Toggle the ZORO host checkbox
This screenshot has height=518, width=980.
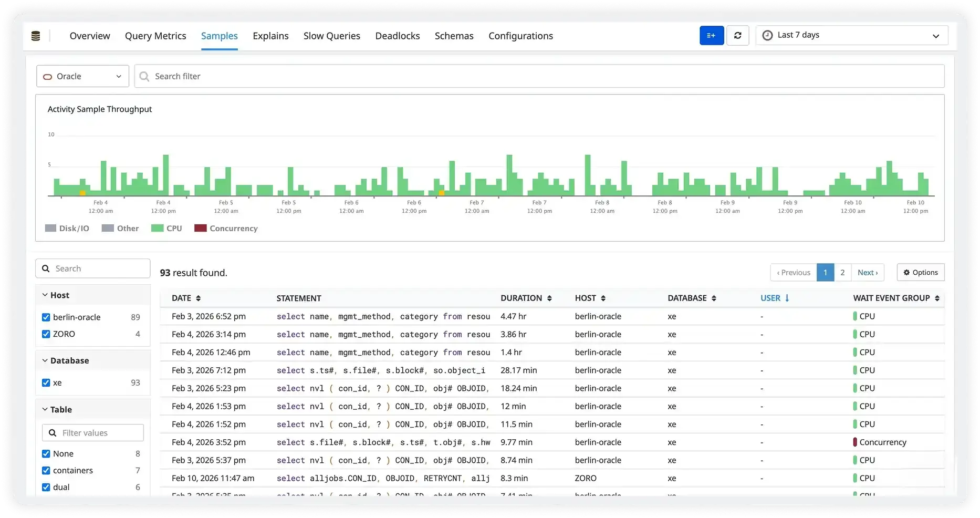[46, 334]
